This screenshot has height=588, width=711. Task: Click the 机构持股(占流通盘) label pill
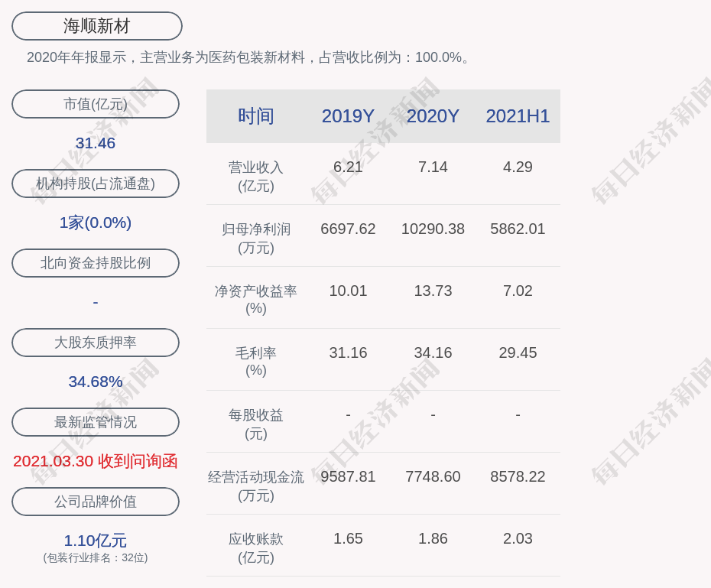coord(96,184)
